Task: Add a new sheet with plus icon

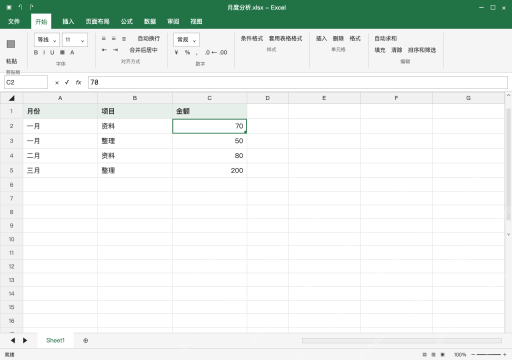Action: click(86, 340)
